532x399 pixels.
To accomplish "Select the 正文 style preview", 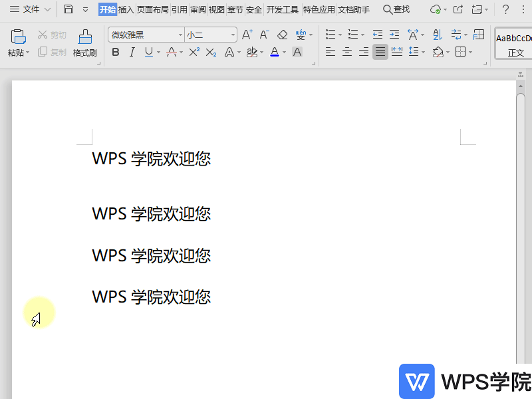I will [513, 43].
